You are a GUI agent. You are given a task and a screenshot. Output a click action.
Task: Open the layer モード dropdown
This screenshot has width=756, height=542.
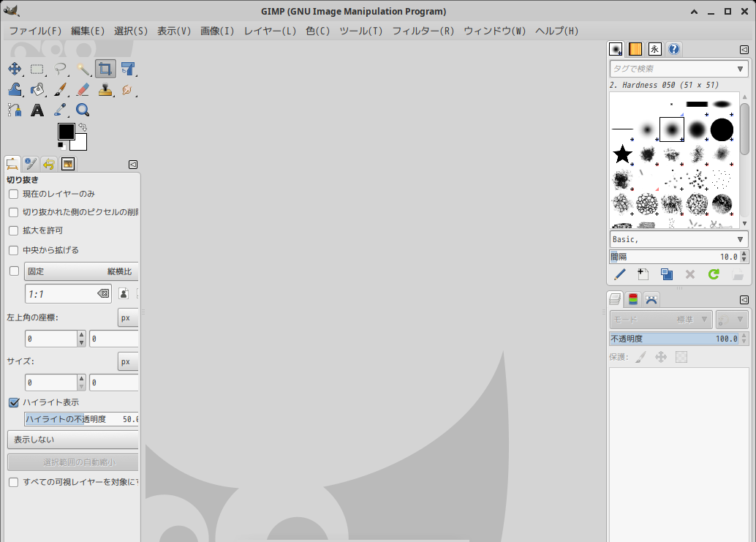[661, 320]
